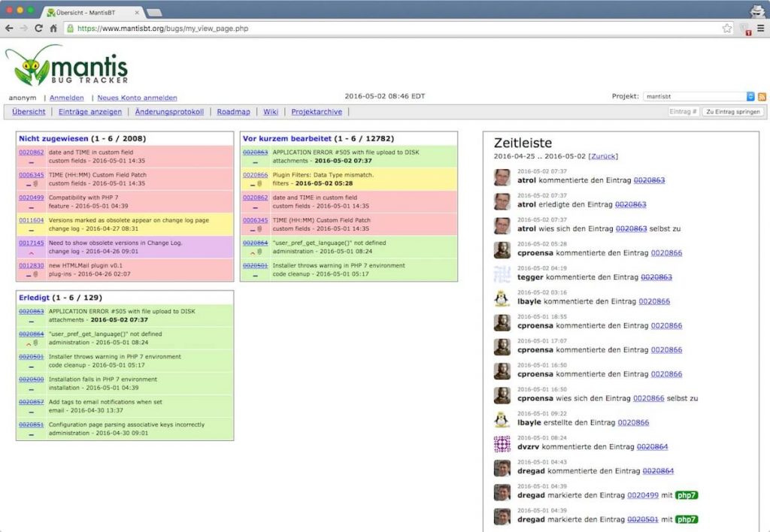This screenshot has width=770, height=532.
Task: Click the Mantis Bug Tracker logo
Action: (66, 65)
